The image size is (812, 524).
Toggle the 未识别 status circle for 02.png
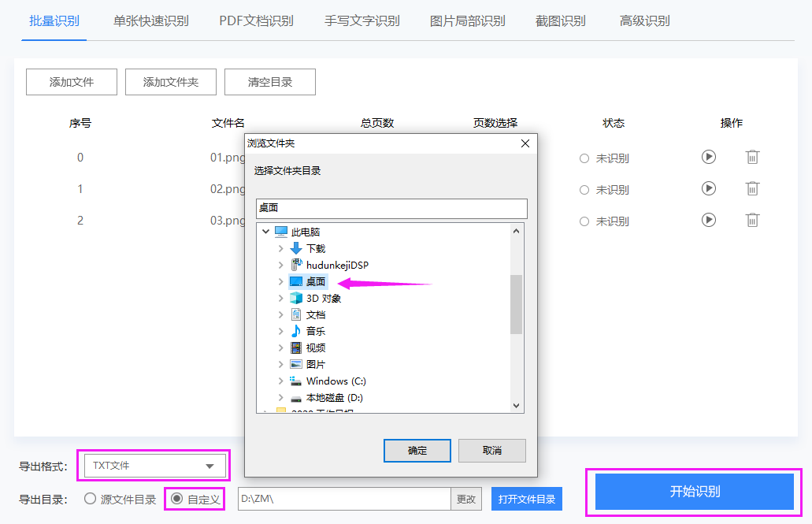click(584, 190)
